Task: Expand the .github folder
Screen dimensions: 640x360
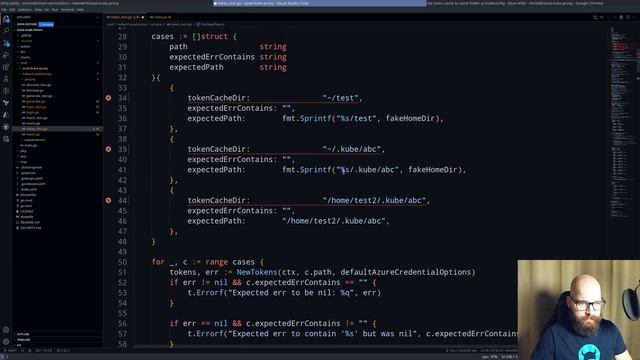Action: [x=26, y=36]
